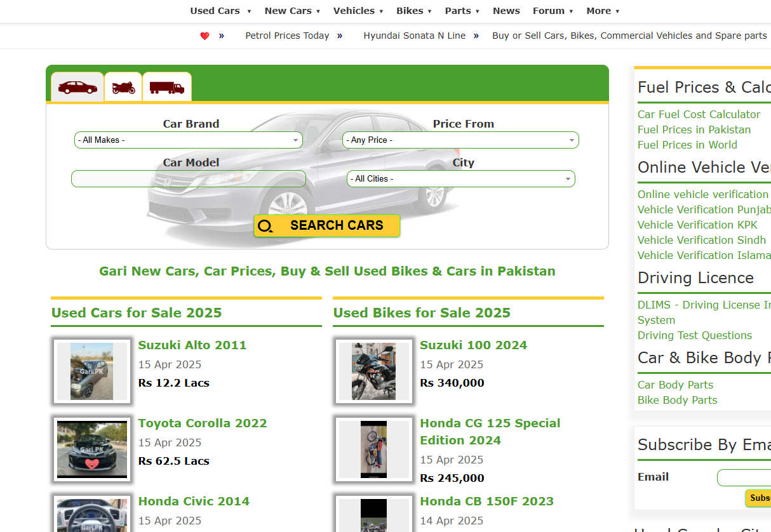Open Hyundai Sonata N Line link
The image size is (771, 532).
point(414,36)
